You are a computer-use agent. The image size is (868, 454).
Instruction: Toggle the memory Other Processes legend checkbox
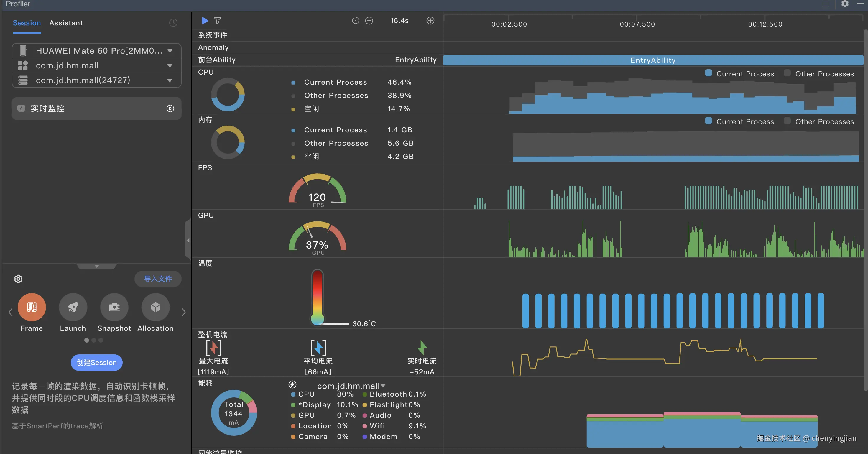click(x=787, y=121)
